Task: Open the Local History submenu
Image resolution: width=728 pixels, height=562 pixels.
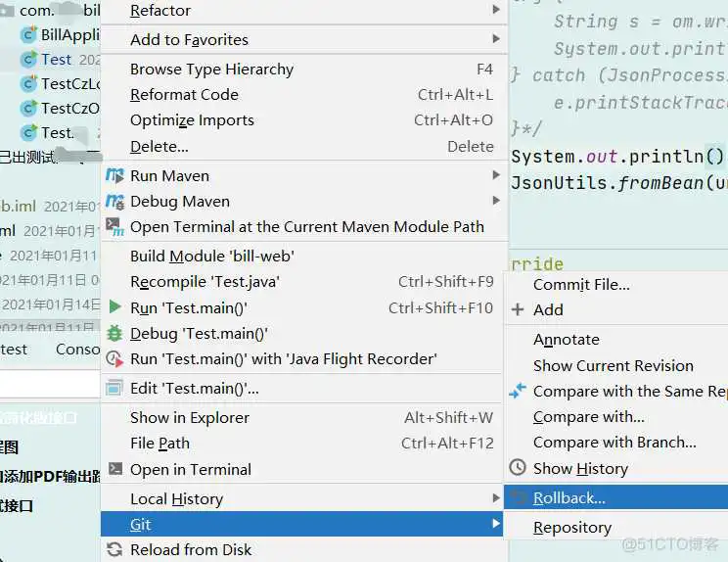Action: [176, 499]
